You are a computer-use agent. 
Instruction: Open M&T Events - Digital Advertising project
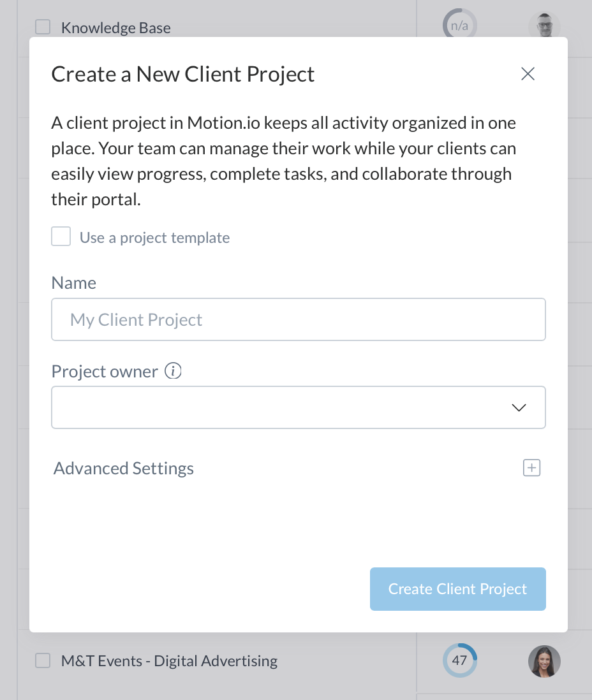click(169, 661)
